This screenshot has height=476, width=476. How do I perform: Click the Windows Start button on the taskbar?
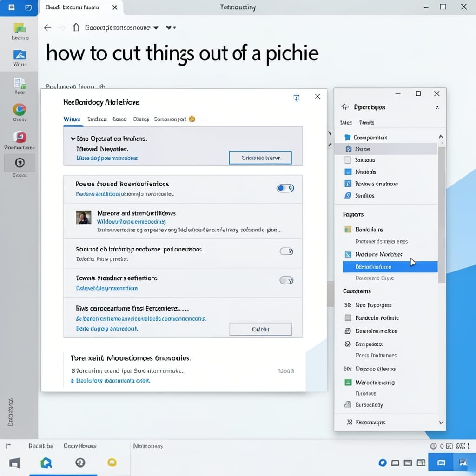tap(14, 463)
